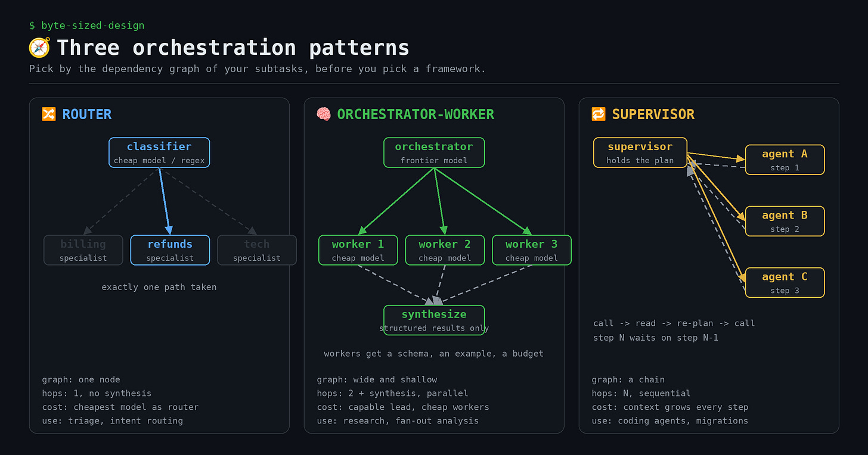
Task: Click the "cost: capable lead, cheap workers" line
Action: pos(403,407)
